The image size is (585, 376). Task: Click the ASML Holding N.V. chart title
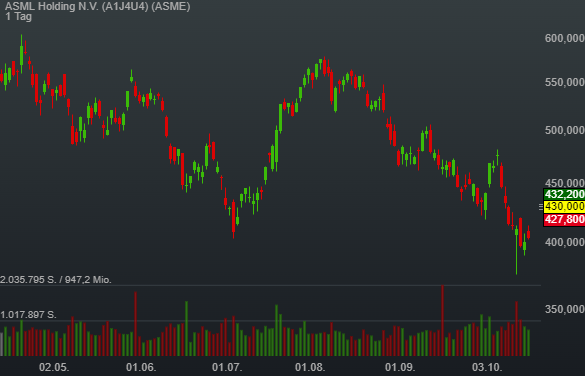(x=97, y=6)
